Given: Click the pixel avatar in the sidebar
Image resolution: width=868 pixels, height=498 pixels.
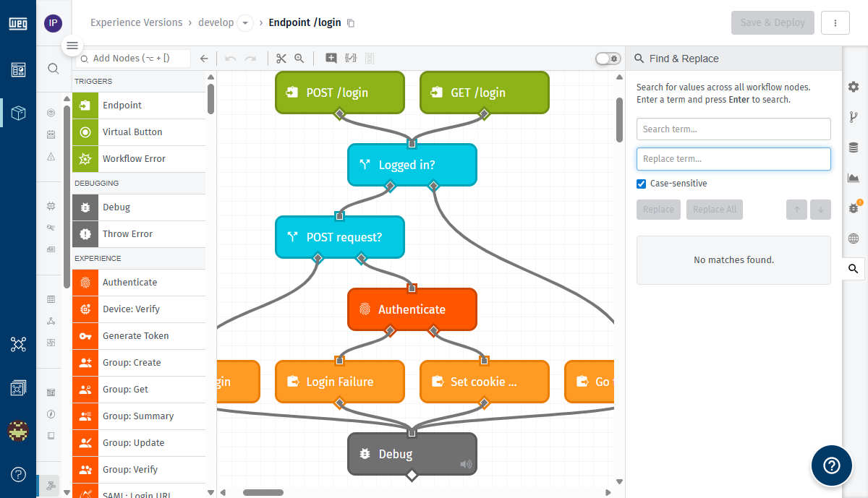Looking at the screenshot, I should click(18, 432).
